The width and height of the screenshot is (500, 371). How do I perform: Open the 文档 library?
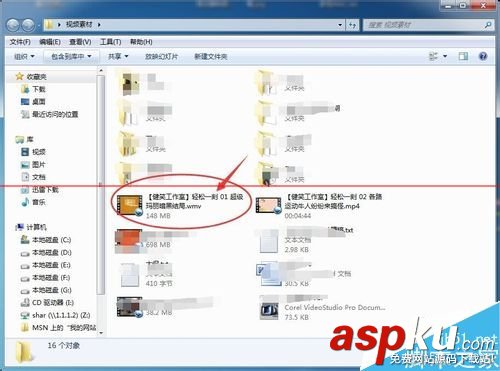point(33,177)
